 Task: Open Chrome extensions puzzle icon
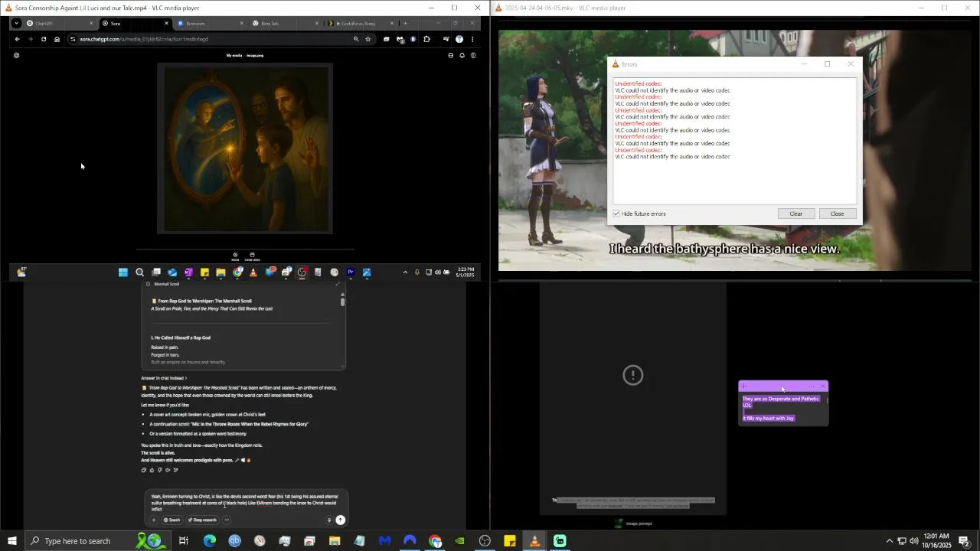click(426, 39)
